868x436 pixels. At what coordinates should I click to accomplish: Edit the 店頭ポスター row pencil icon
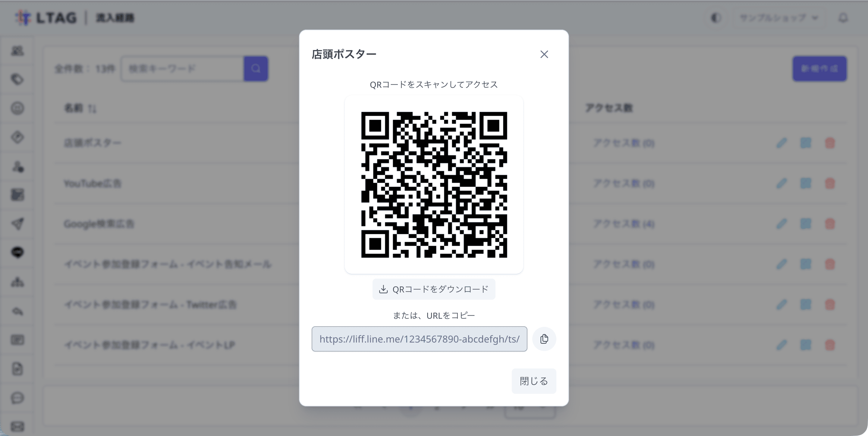pyautogui.click(x=782, y=143)
